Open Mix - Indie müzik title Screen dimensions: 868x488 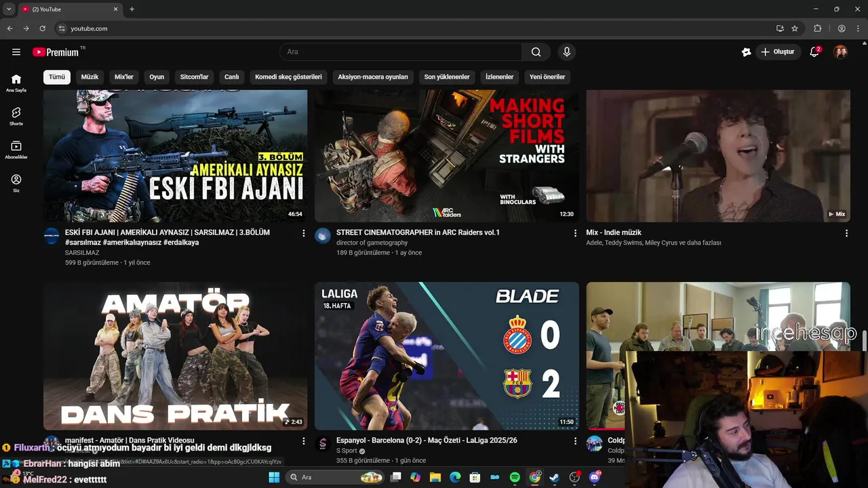coord(614,232)
